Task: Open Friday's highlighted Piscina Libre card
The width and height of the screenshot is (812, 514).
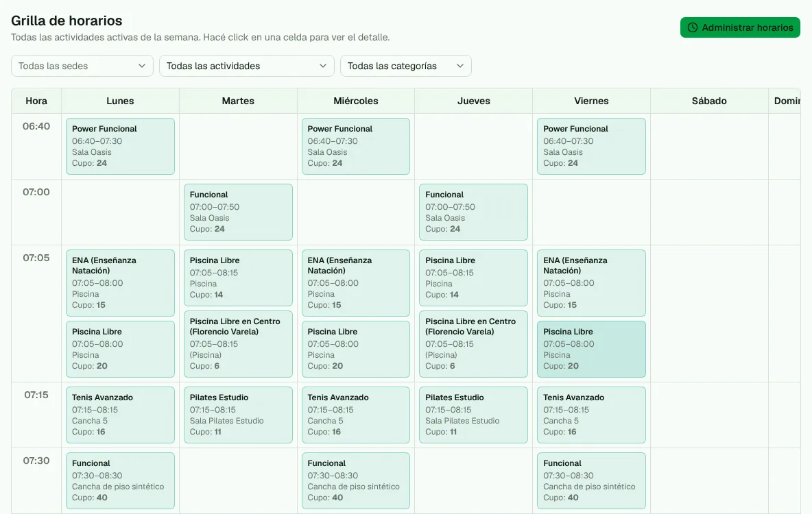Action: [x=591, y=350]
